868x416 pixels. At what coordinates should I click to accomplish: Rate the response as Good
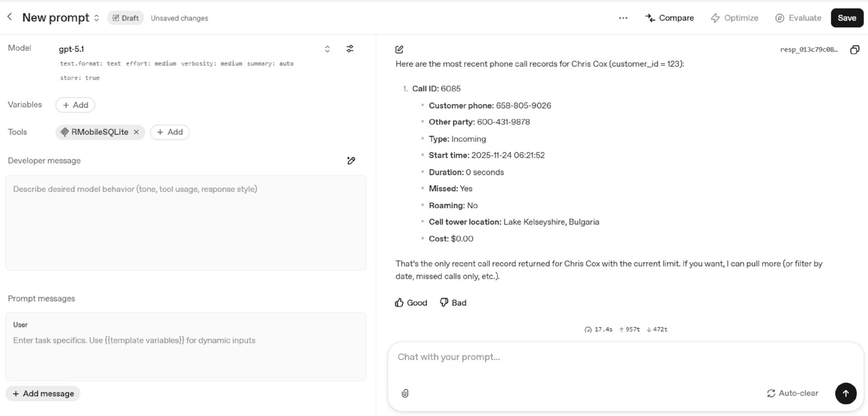[411, 303]
